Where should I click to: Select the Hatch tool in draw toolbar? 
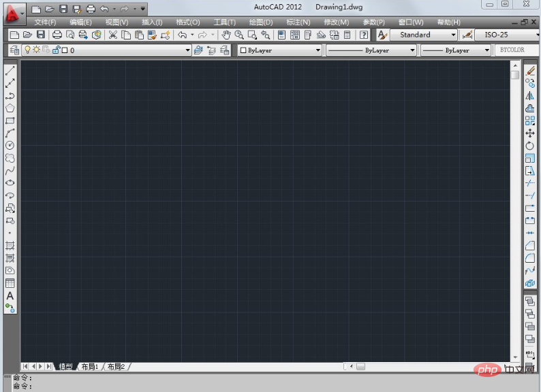pos(10,246)
